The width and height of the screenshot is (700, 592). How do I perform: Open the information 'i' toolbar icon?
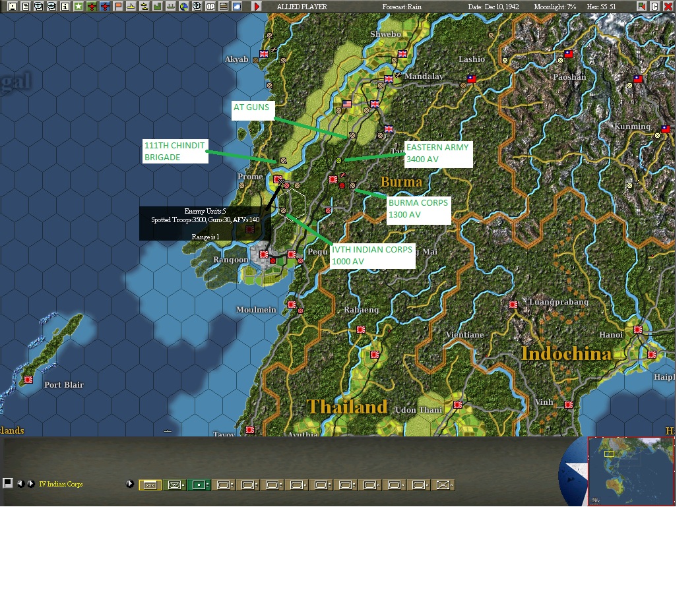coord(65,6)
